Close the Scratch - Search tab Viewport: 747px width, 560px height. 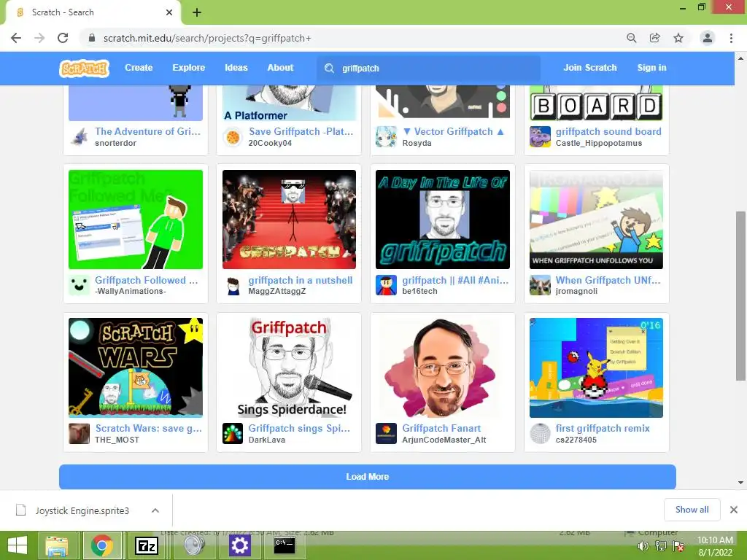coord(169,12)
